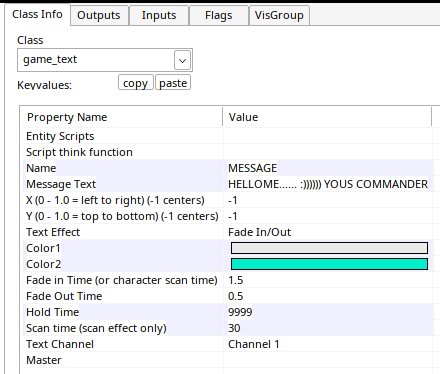
Task: Click the Property Name column header
Action: tap(122, 117)
